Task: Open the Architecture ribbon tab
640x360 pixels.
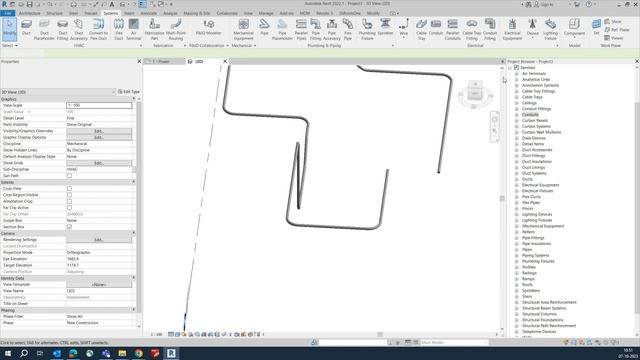Action: [x=29, y=13]
